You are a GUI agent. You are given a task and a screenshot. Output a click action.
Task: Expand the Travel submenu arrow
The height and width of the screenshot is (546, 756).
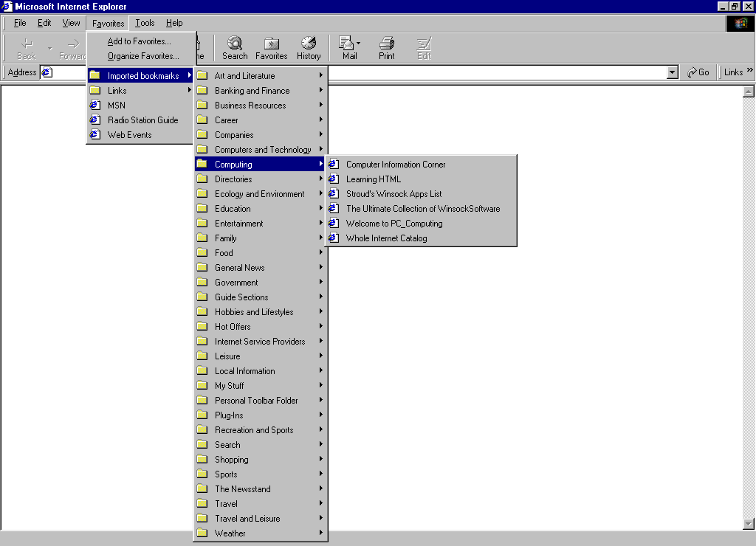tap(320, 503)
